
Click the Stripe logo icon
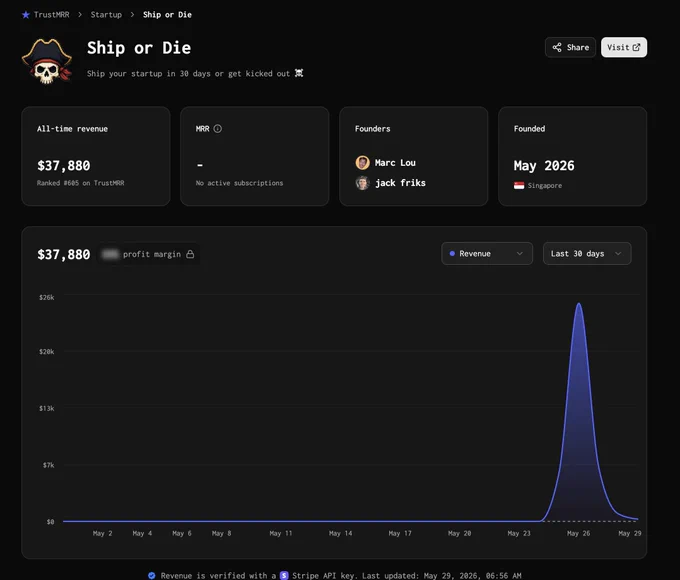284,575
